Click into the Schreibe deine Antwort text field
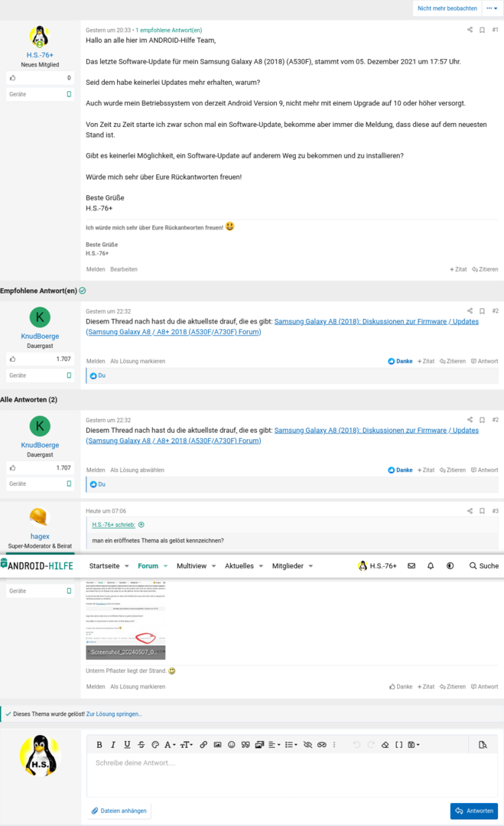The height and width of the screenshot is (826, 504). 291,772
